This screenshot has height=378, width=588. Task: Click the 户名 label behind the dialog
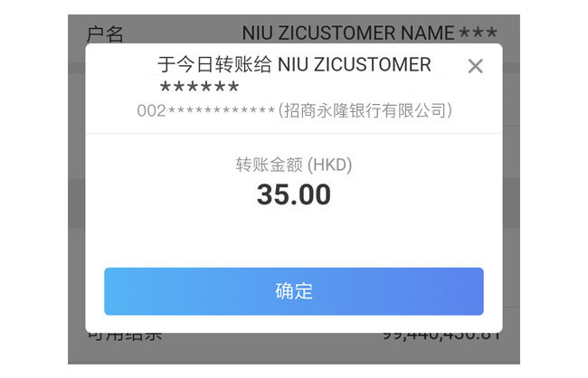point(105,34)
